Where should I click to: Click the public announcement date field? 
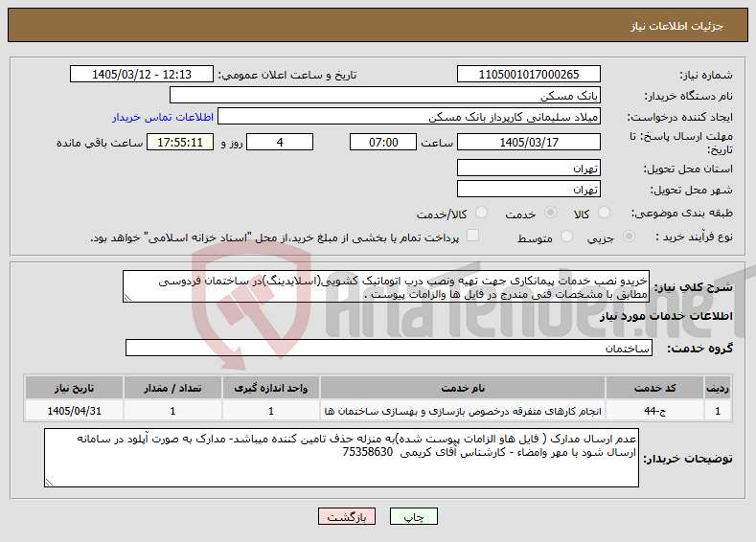point(142,74)
